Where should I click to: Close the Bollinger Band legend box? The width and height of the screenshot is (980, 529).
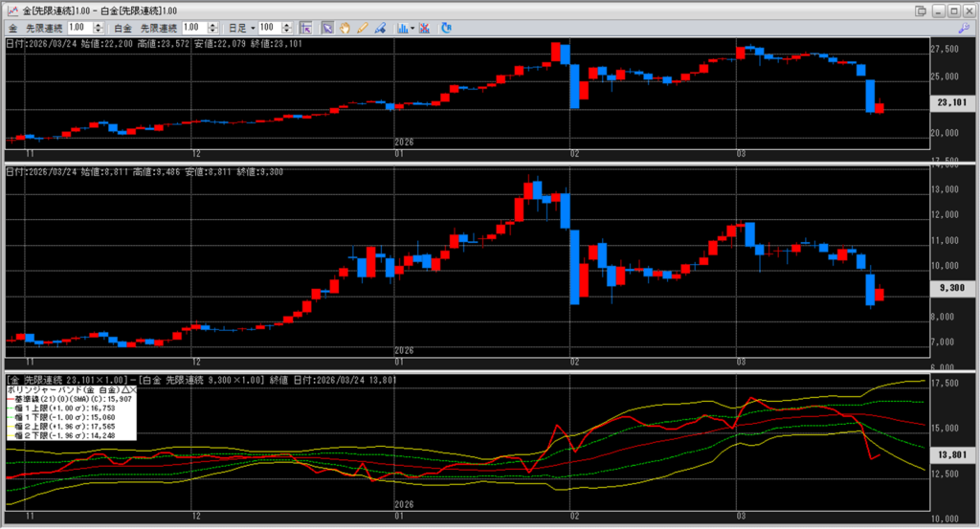tap(133, 390)
